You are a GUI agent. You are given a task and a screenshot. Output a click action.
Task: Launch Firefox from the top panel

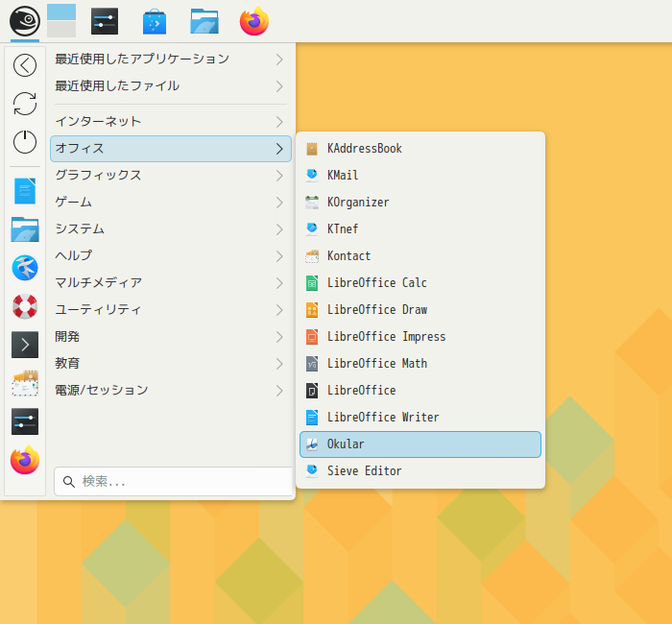254,21
